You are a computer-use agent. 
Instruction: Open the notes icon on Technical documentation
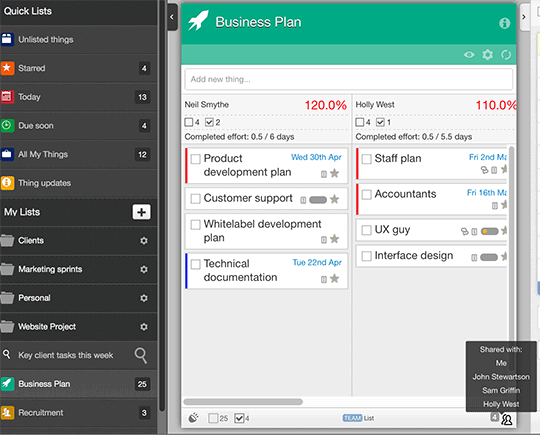click(324, 279)
